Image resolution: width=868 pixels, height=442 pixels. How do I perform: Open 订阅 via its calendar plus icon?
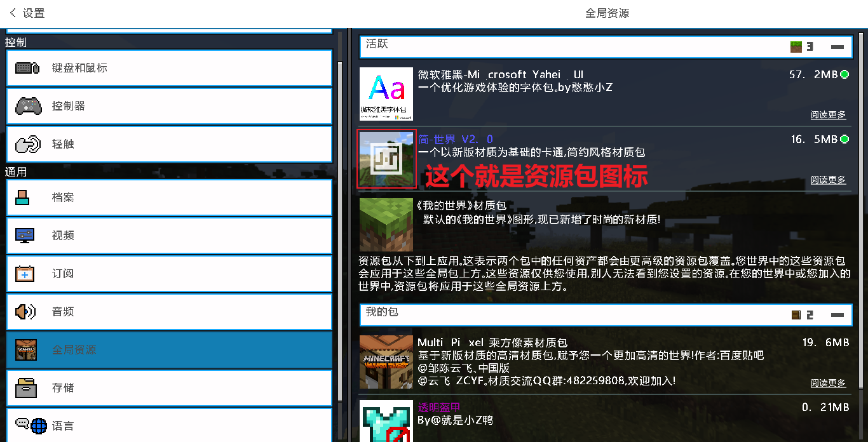point(25,274)
